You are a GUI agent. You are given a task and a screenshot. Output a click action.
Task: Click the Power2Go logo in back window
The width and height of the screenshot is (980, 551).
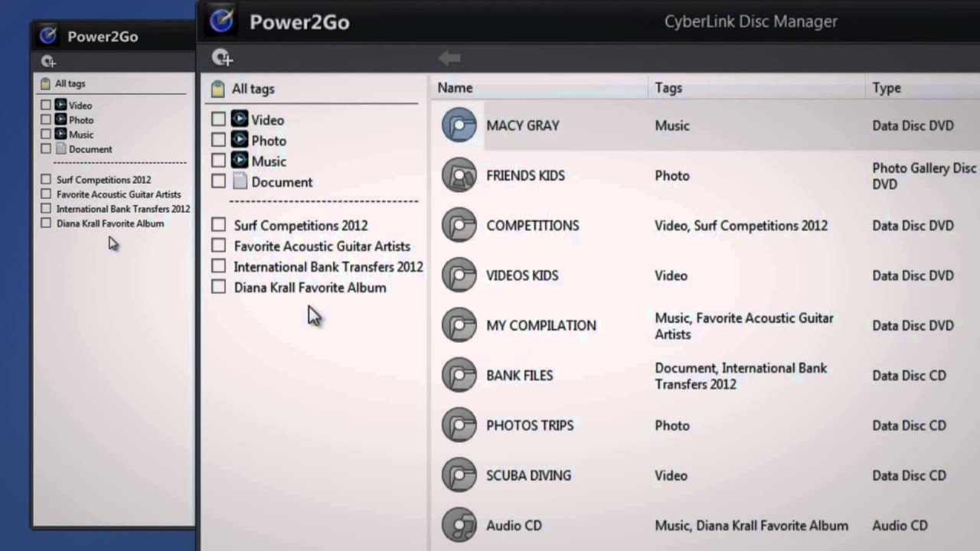click(48, 35)
